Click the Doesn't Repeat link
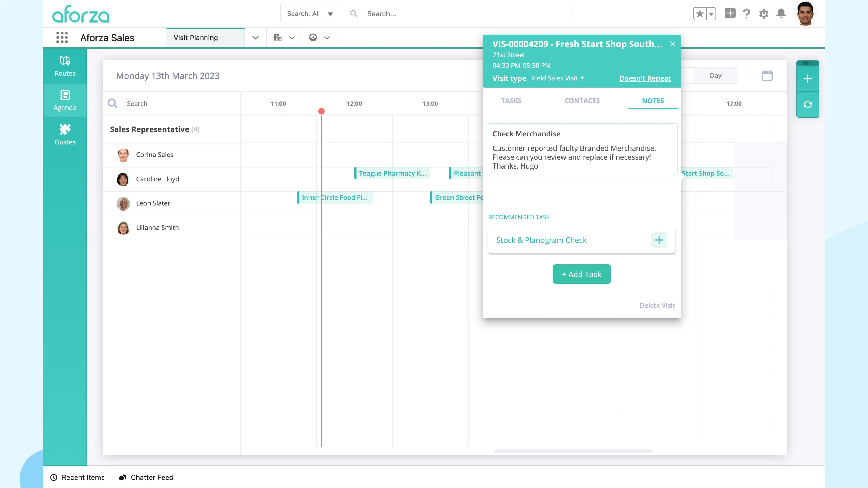Screen dimensions: 868x488 coord(645,78)
